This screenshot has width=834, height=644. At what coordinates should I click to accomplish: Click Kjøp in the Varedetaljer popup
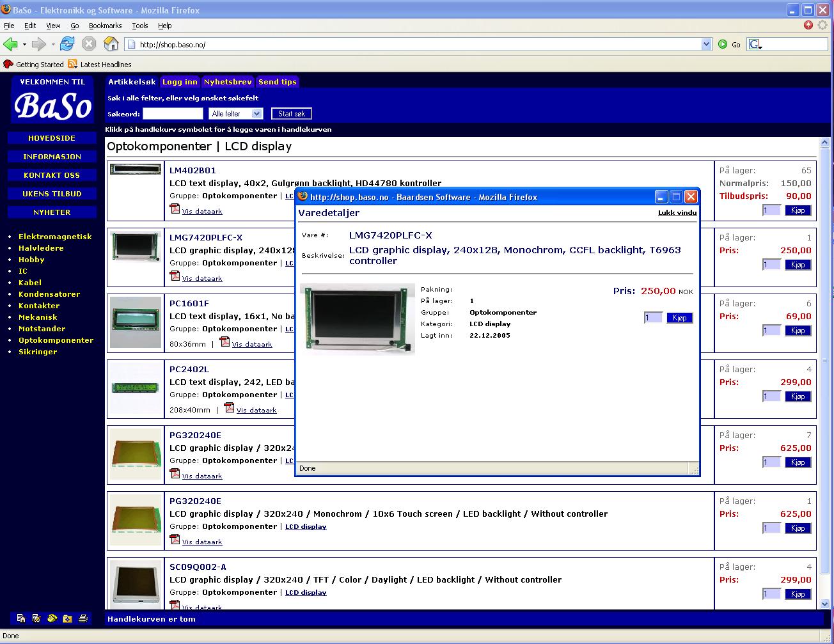point(680,318)
